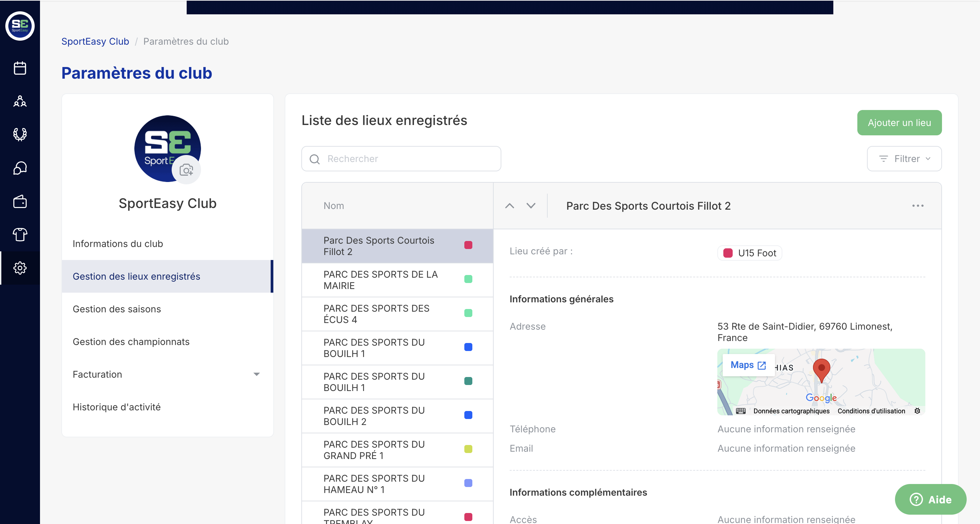Click the laurel championships sidebar icon
980x524 pixels.
click(x=20, y=134)
